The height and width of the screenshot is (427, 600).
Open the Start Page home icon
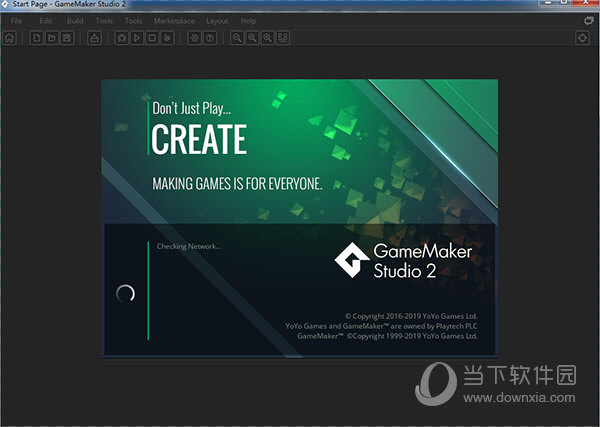pos(10,38)
